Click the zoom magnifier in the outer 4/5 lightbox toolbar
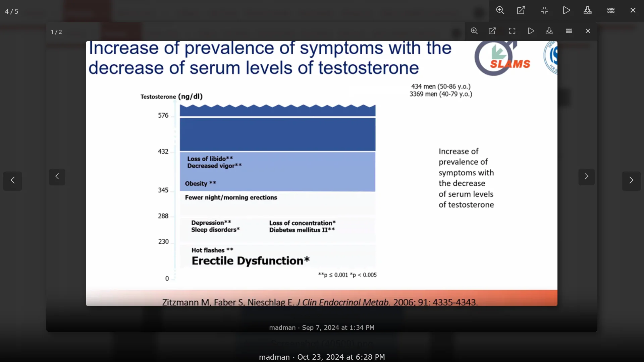 500,10
